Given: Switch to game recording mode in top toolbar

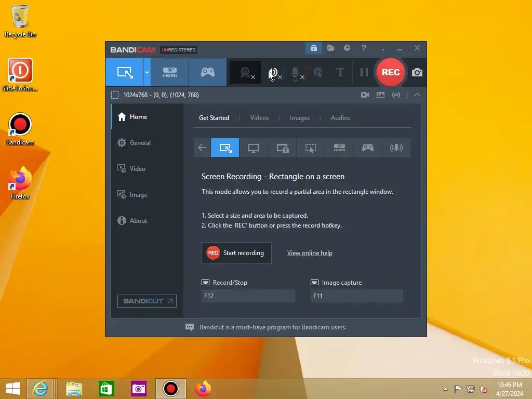Looking at the screenshot, I should (208, 72).
